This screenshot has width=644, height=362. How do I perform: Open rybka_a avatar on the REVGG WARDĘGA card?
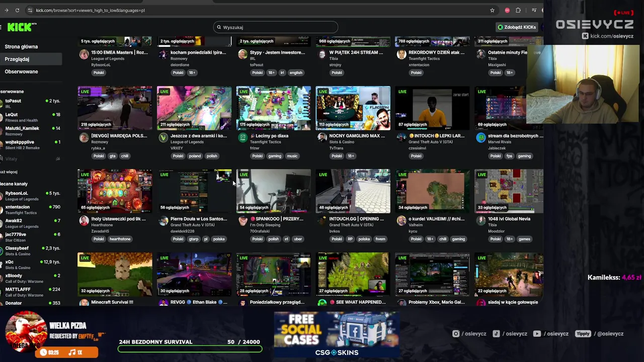click(84, 138)
